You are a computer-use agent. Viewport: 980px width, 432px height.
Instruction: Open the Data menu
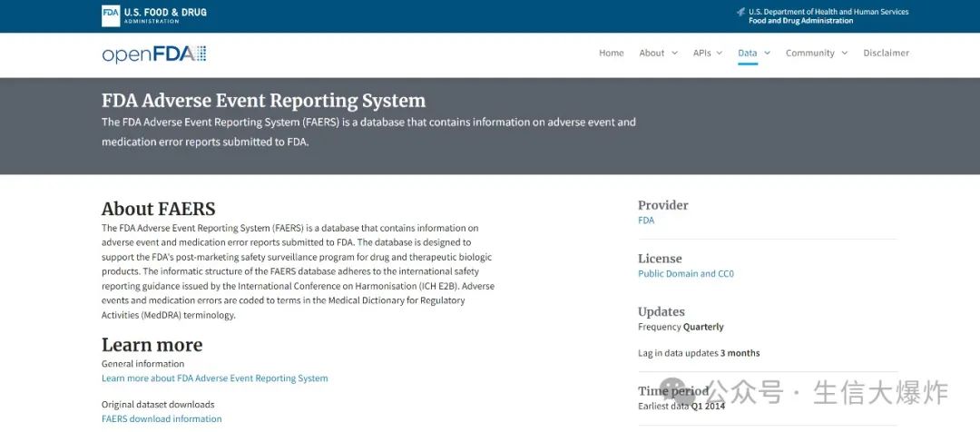coord(748,54)
